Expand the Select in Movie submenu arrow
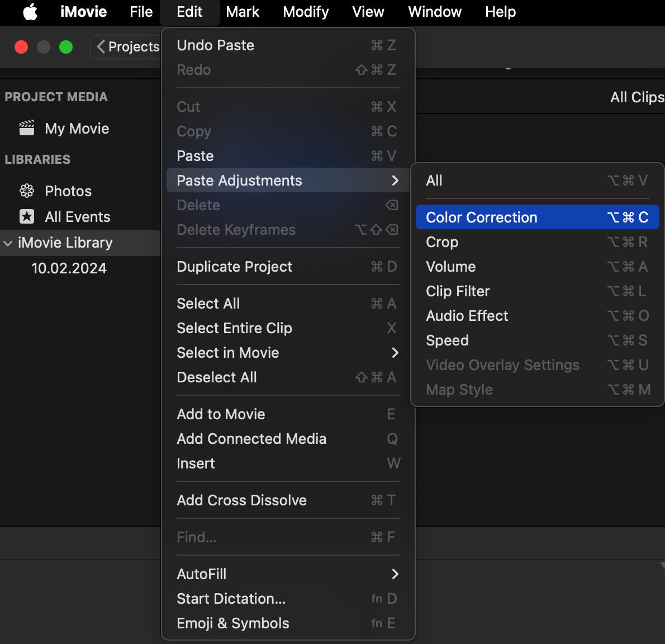This screenshot has width=665, height=644. click(395, 353)
